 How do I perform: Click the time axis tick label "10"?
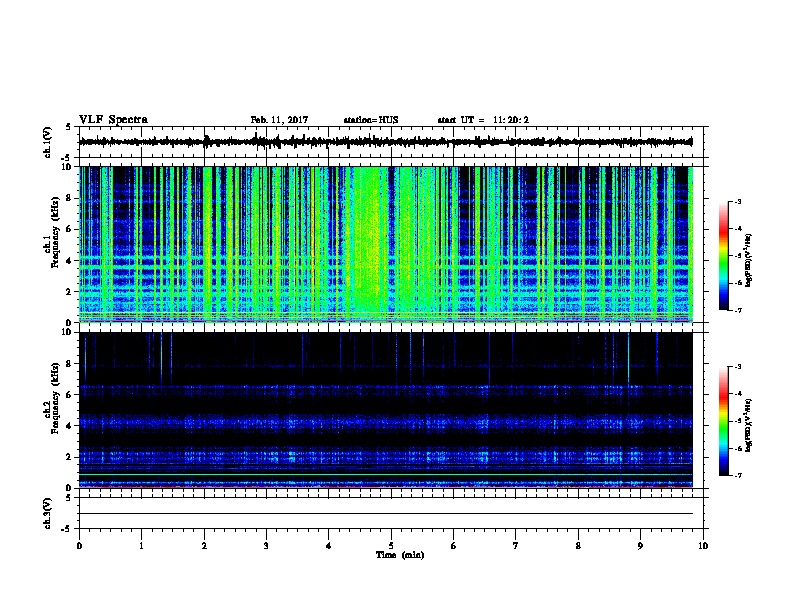(x=703, y=546)
